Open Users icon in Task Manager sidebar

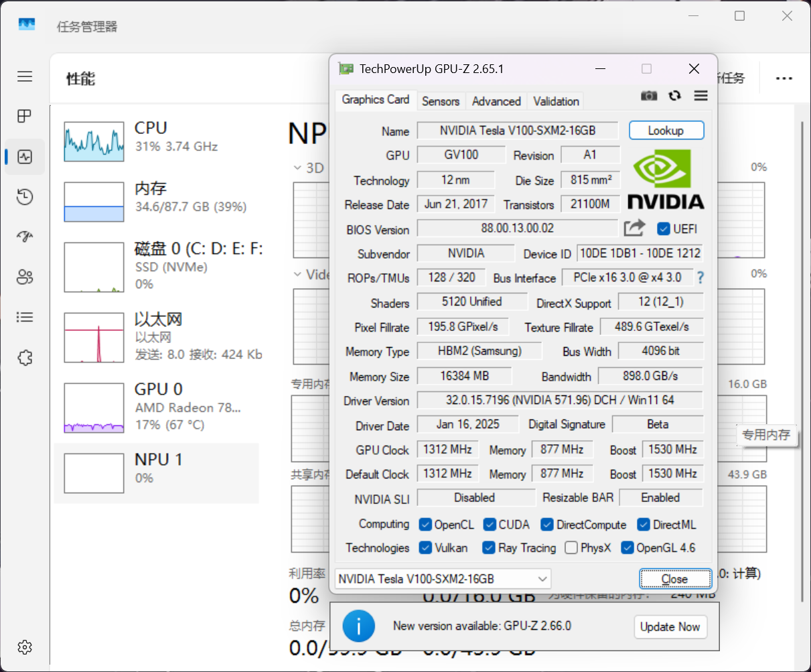[x=25, y=277]
